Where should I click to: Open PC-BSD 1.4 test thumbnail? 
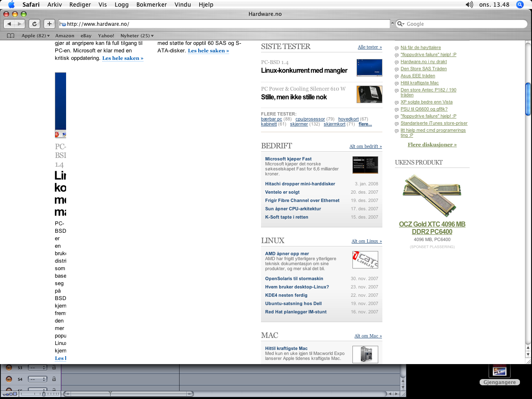[x=369, y=68]
